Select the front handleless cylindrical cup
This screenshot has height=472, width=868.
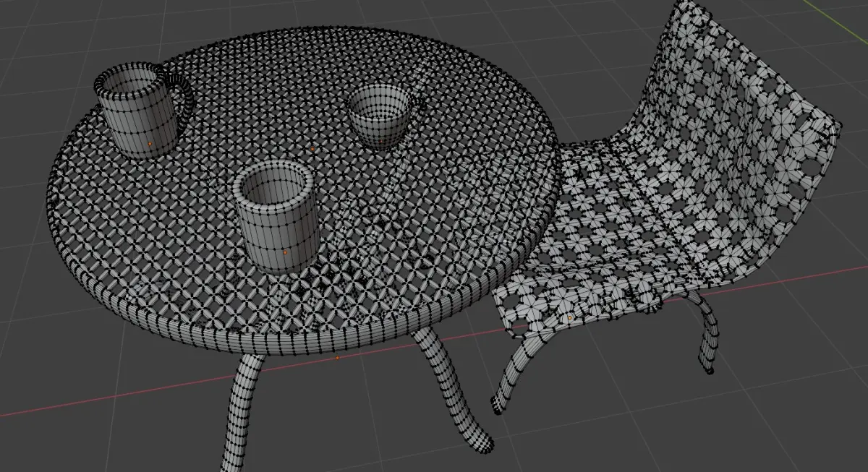pos(276,217)
